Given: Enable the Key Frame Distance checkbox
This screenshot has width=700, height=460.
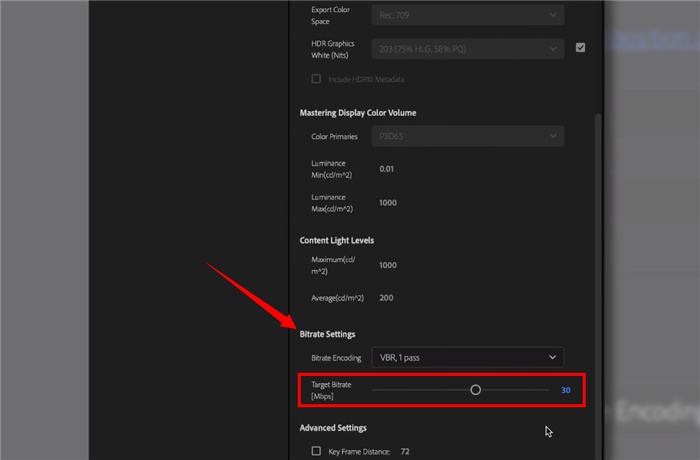Looking at the screenshot, I should point(316,451).
